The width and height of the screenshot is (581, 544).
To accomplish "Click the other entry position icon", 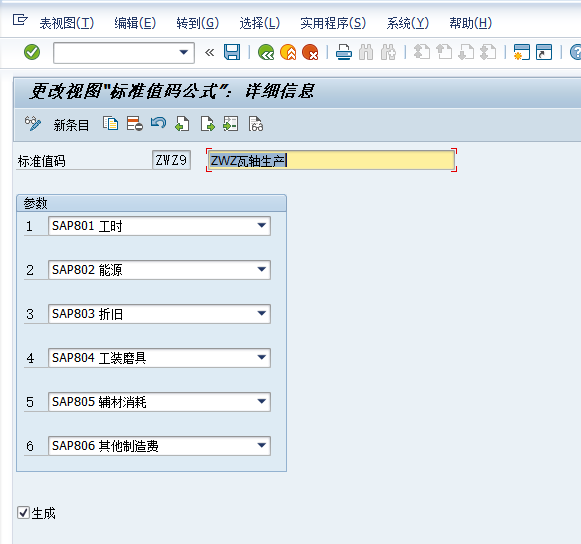I will coord(230,124).
